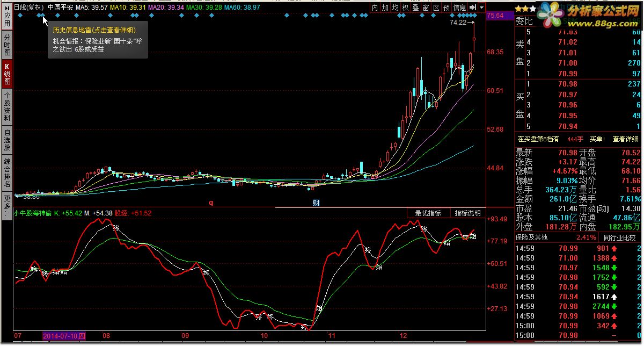Switch to the 分时图 tab
Viewport: 644px width, 346px height.
(x=7, y=46)
